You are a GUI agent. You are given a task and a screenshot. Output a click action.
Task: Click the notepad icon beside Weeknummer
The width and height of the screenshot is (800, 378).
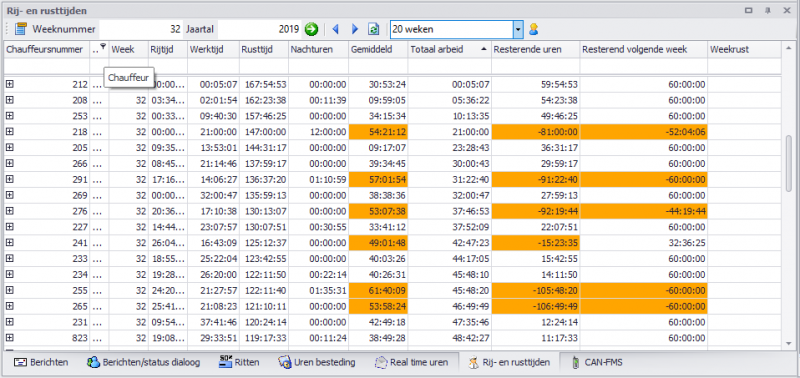(x=20, y=30)
